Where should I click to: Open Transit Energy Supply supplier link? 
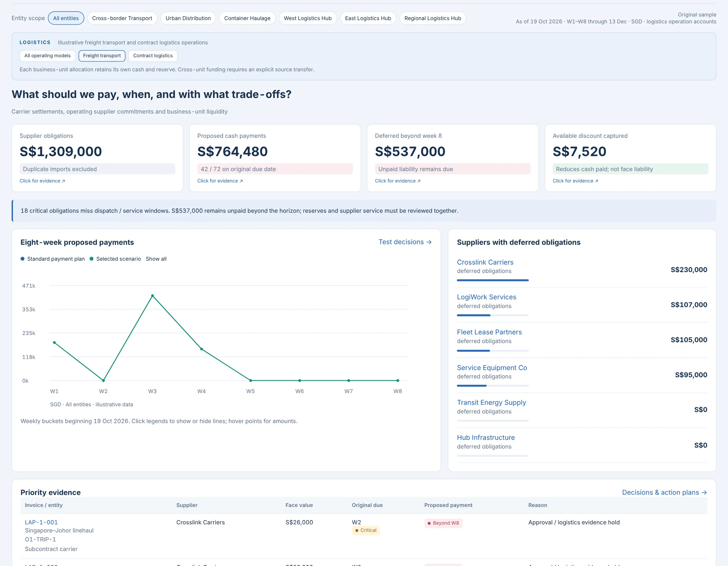[491, 402]
